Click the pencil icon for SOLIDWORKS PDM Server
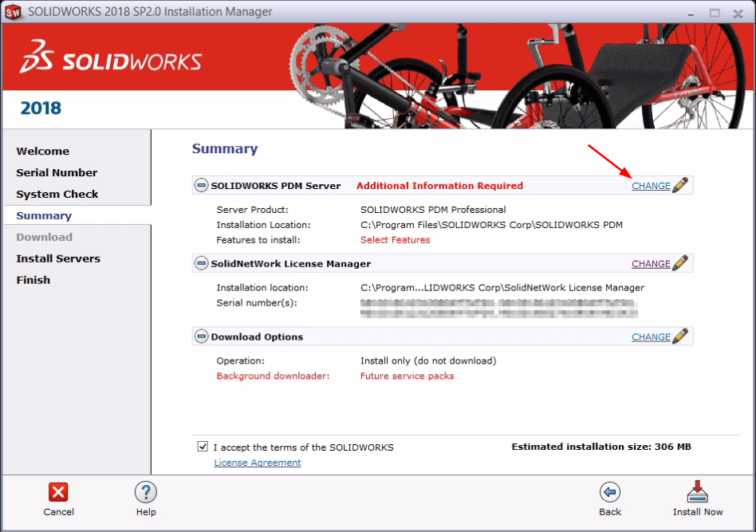 (x=679, y=185)
